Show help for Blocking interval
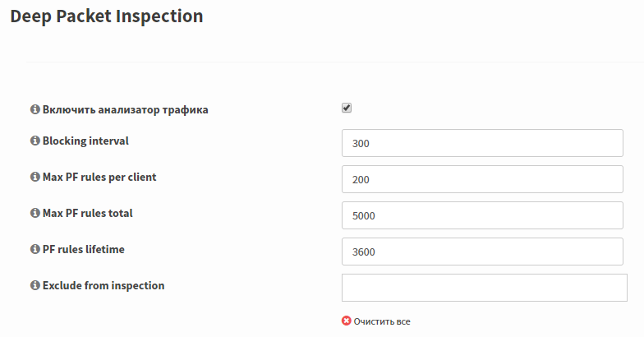Viewport: 644px width, 337px height. pos(34,141)
